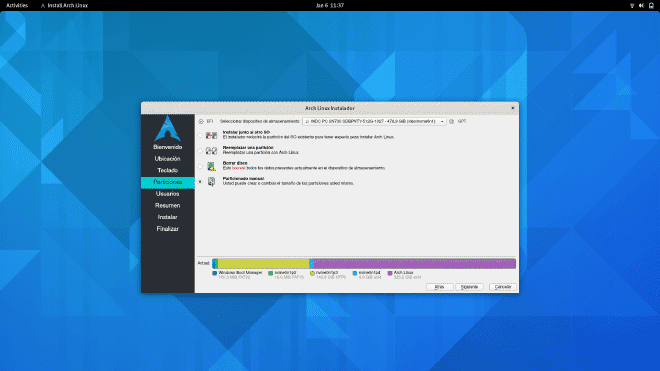This screenshot has height=371, width=660.
Task: Click the GPT partition table info icon
Action: tap(451, 121)
